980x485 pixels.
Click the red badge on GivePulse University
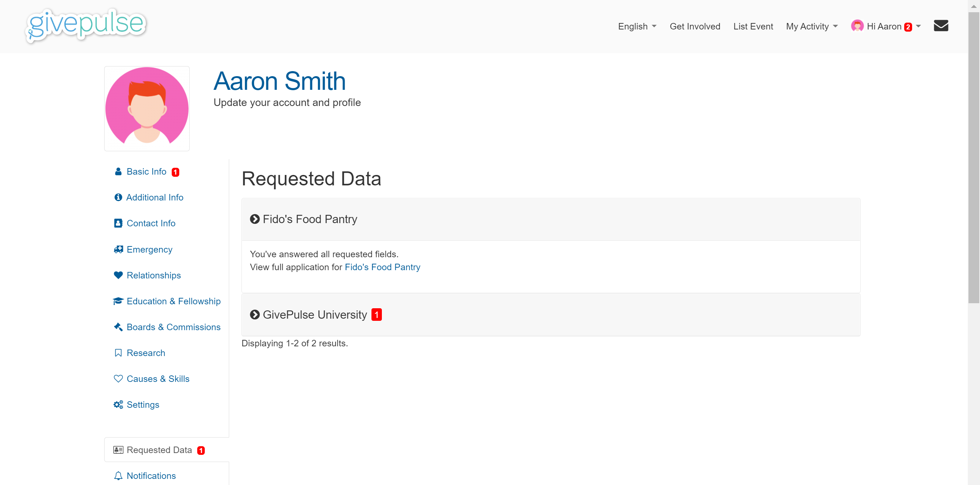point(376,315)
